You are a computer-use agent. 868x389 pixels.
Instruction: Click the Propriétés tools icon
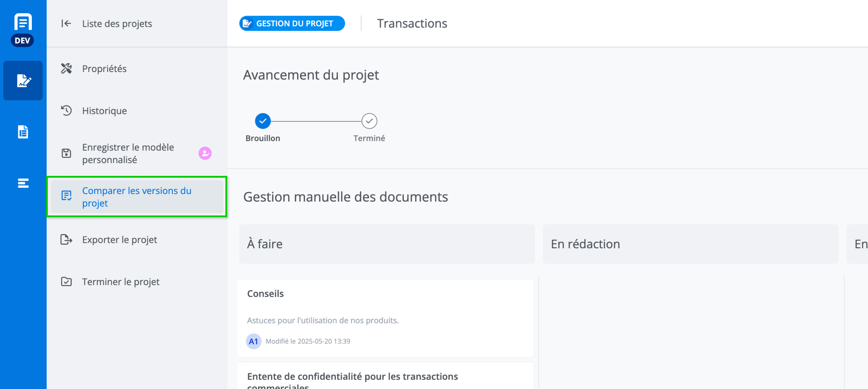pyautogui.click(x=66, y=68)
